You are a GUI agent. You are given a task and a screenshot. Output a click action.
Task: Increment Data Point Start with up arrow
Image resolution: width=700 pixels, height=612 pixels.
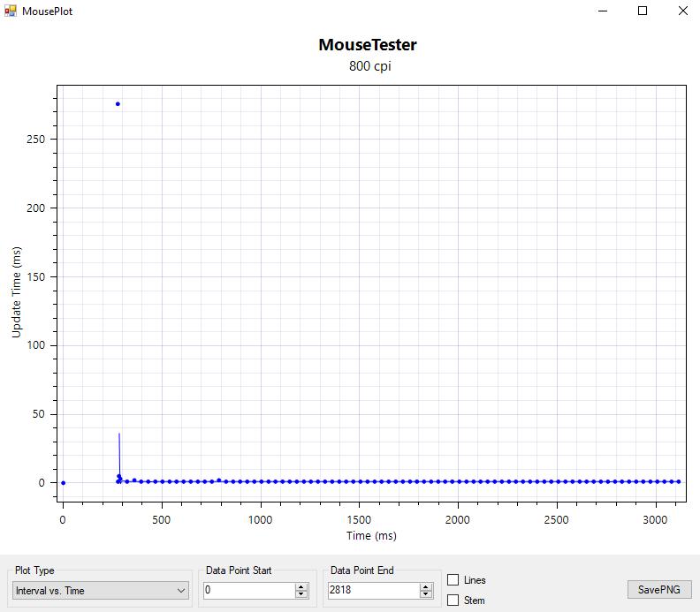pos(301,586)
